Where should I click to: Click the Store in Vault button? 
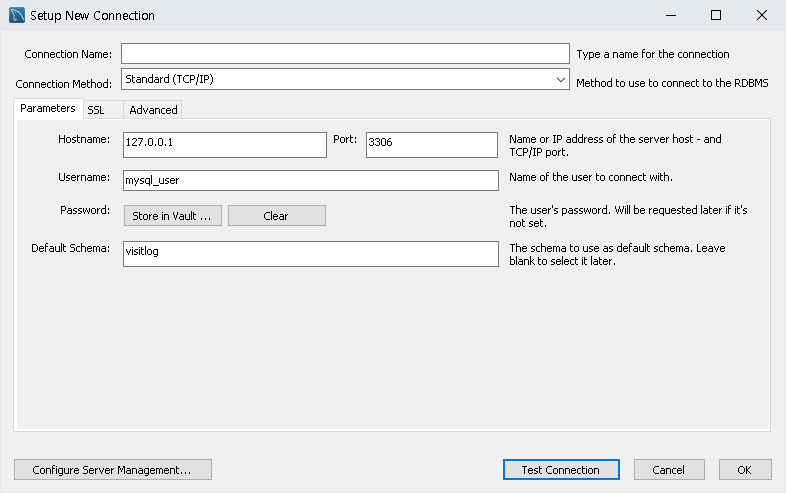click(x=172, y=216)
